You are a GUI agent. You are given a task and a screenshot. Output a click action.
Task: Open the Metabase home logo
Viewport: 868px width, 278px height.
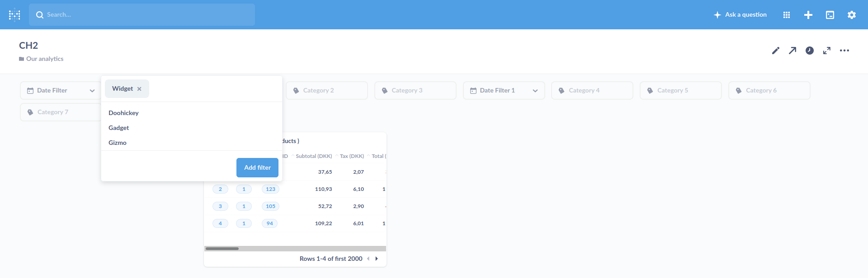pos(14,14)
